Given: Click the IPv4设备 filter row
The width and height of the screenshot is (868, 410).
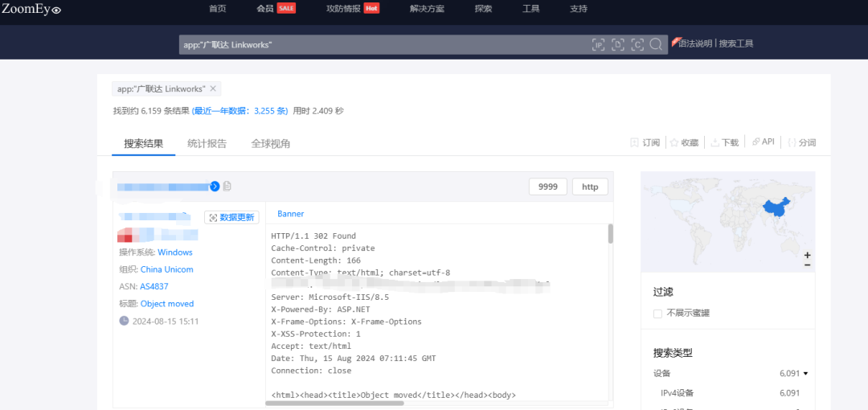Looking at the screenshot, I should point(730,393).
